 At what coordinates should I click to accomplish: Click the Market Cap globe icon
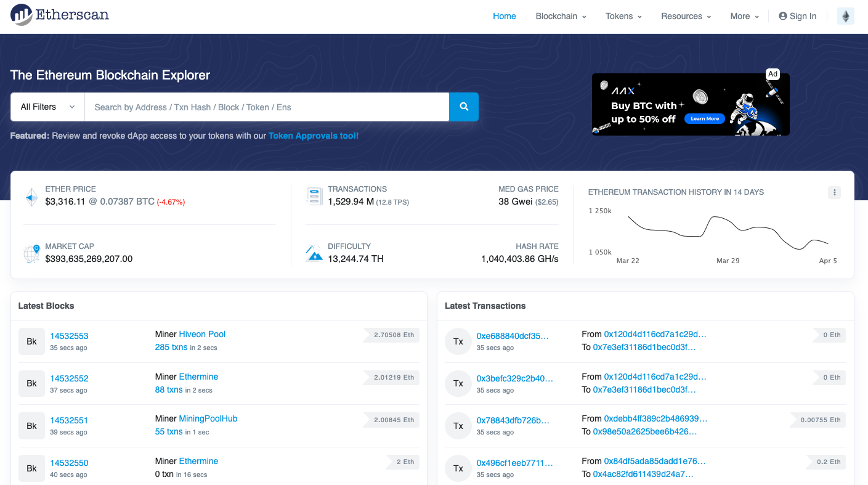pyautogui.click(x=31, y=253)
